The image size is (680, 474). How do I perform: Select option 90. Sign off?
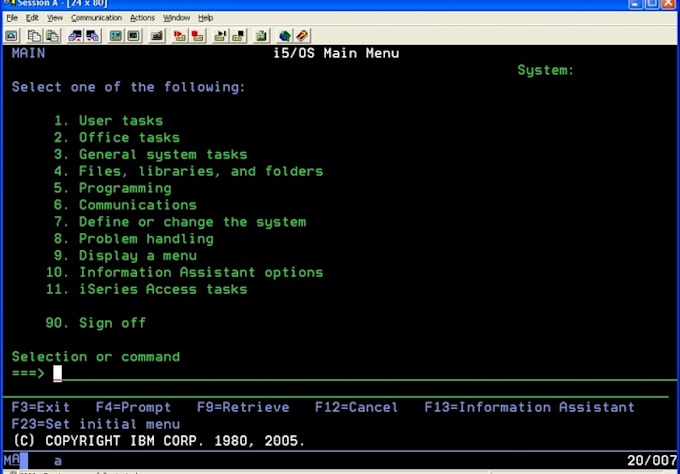(95, 323)
